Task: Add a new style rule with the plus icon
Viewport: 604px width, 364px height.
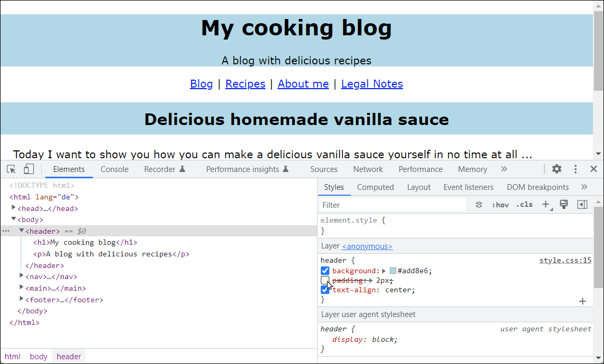Action: [x=546, y=205]
